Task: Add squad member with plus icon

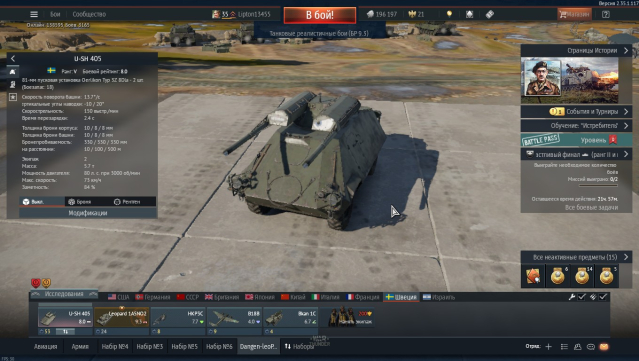Action: pyautogui.click(x=549, y=346)
